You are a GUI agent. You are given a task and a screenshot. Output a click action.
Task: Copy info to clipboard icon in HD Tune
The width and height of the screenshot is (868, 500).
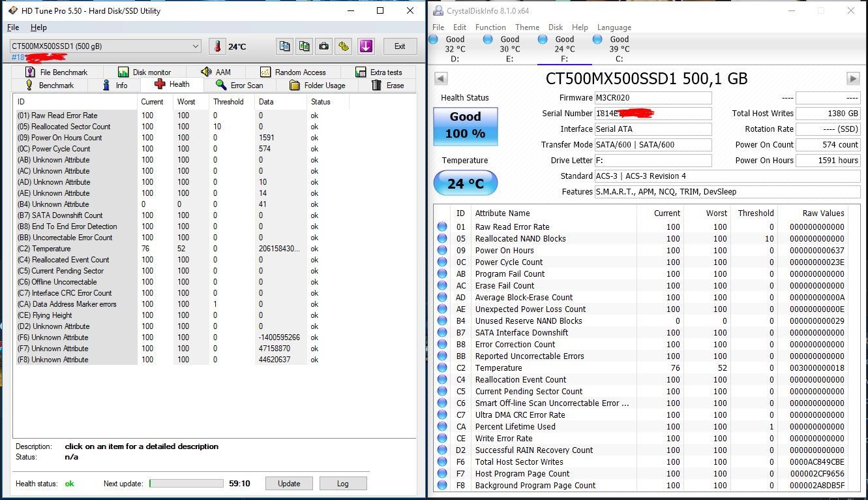click(284, 46)
